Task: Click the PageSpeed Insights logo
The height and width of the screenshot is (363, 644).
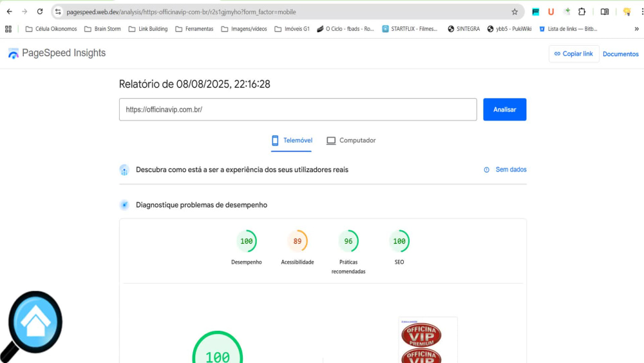Action: point(57,53)
